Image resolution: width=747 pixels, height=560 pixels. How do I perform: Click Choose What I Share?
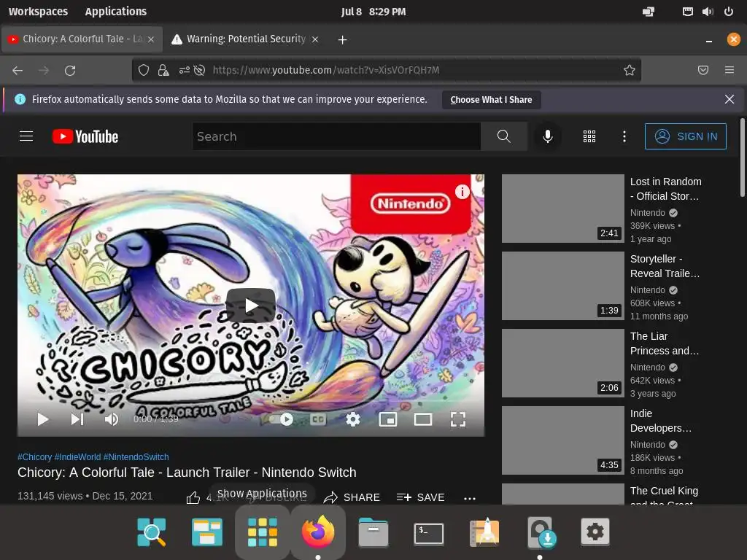491,99
